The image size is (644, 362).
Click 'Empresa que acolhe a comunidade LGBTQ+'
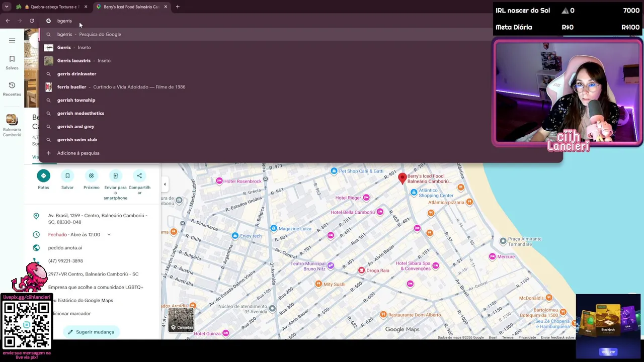96,287
